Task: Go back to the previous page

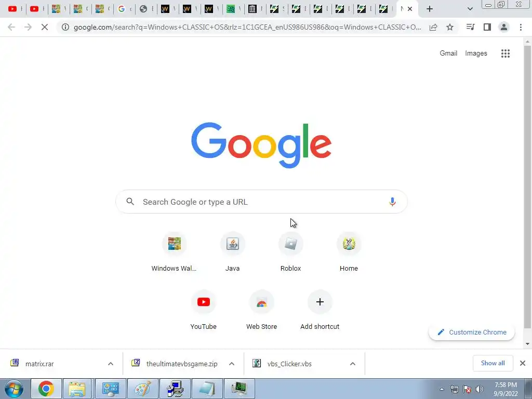Action: coord(11,27)
